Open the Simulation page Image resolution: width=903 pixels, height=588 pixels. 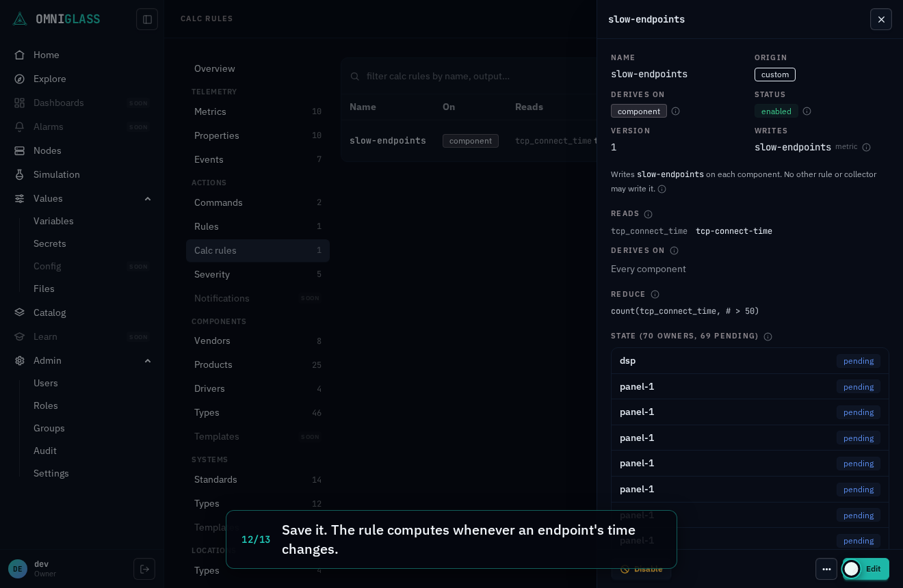pos(57,174)
